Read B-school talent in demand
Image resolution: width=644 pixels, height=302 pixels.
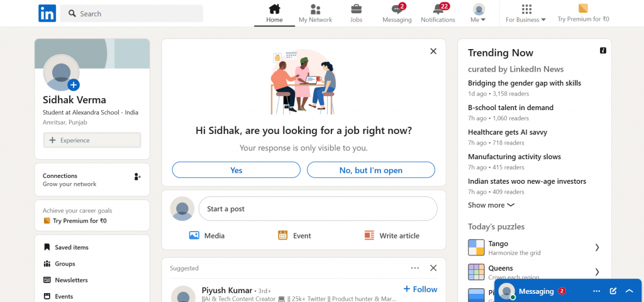coord(511,108)
